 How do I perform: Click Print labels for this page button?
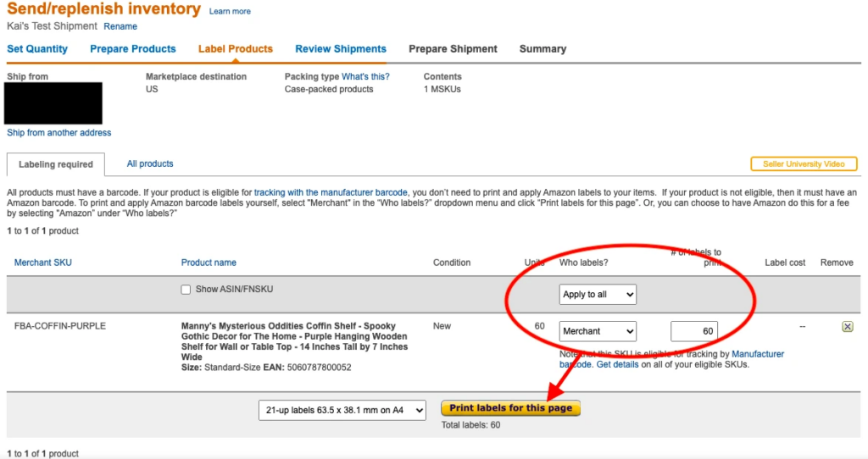tap(510, 408)
